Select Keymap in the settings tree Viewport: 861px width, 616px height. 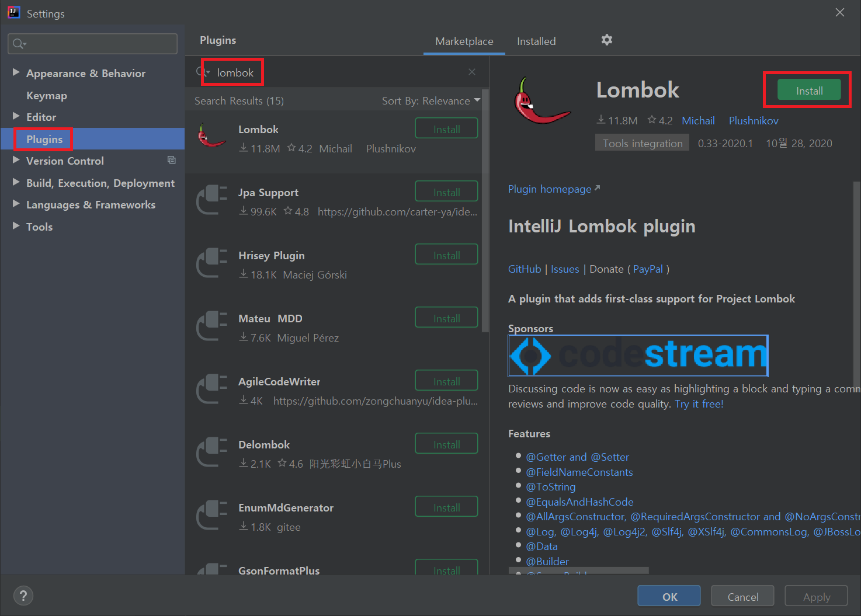coord(47,95)
